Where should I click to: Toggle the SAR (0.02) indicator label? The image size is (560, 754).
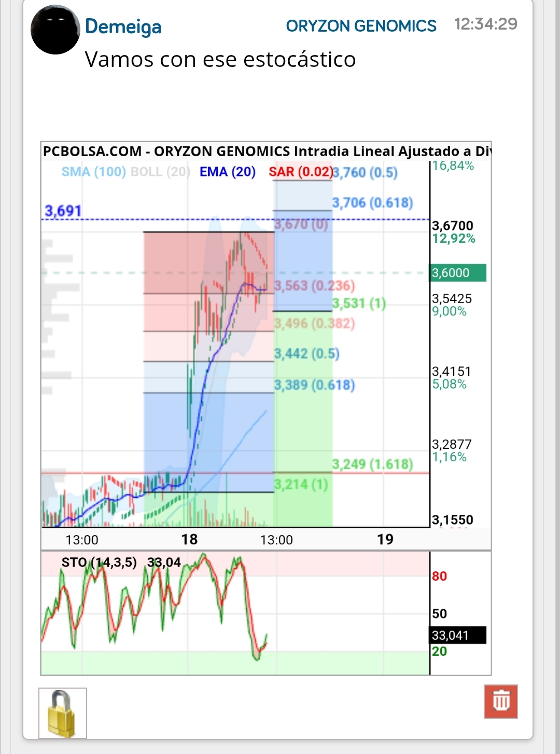click(301, 172)
